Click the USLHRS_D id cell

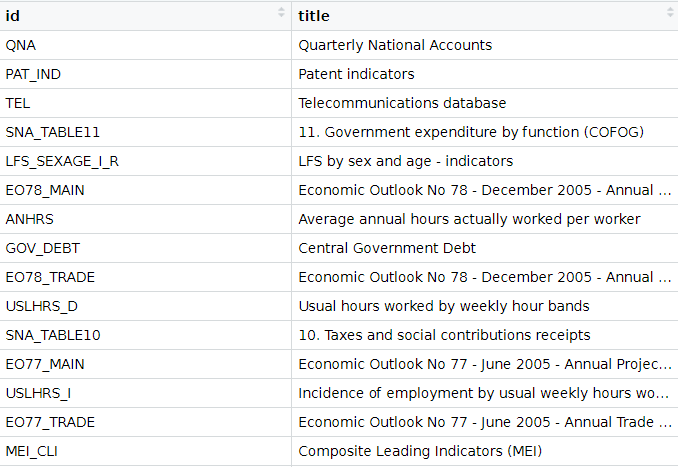click(x=41, y=306)
